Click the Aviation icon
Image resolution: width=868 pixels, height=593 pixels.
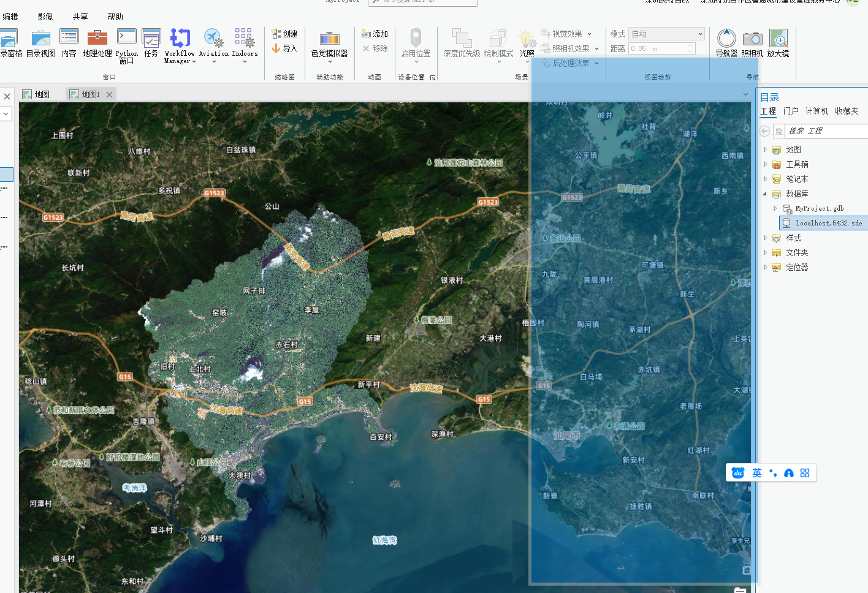tap(213, 38)
